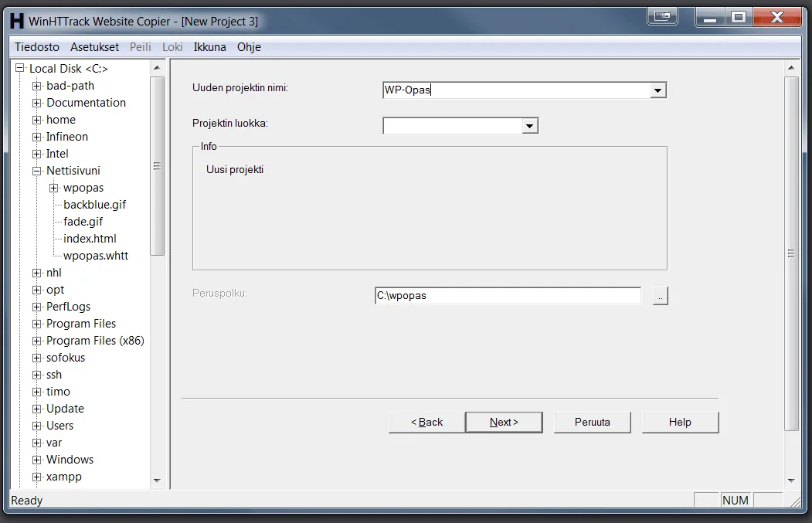This screenshot has width=812, height=523.
Task: Select the timo folder label
Action: [x=58, y=392]
